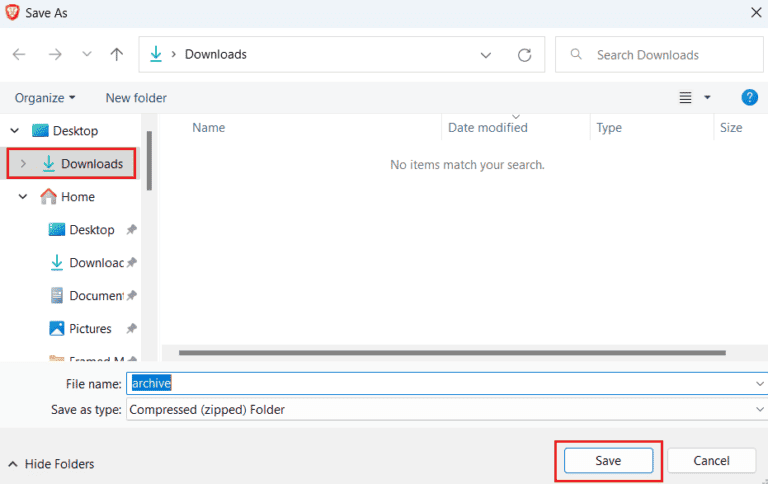Click the horizontal scrollbar in file list

[452, 353]
